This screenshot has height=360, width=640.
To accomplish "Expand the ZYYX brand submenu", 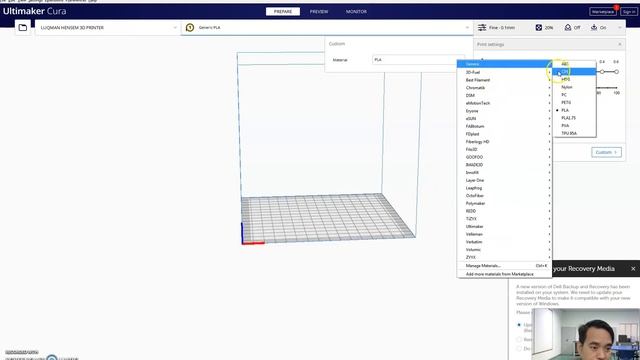I will click(504, 257).
